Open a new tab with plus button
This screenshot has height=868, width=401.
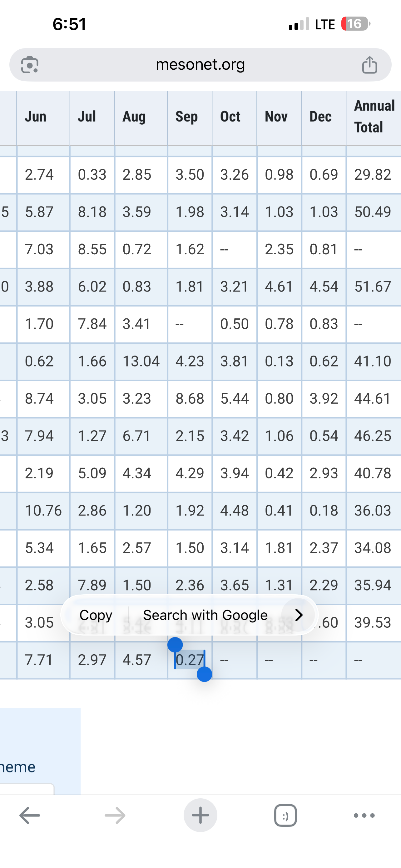click(200, 816)
